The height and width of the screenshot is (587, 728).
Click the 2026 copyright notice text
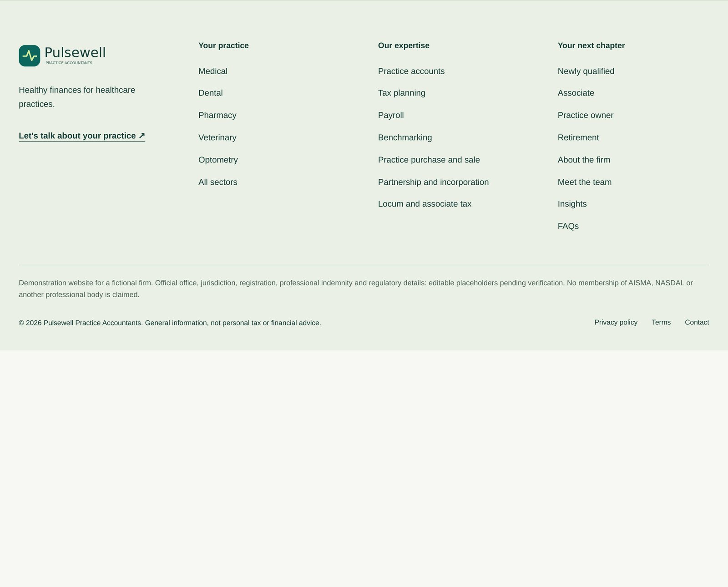pos(170,323)
